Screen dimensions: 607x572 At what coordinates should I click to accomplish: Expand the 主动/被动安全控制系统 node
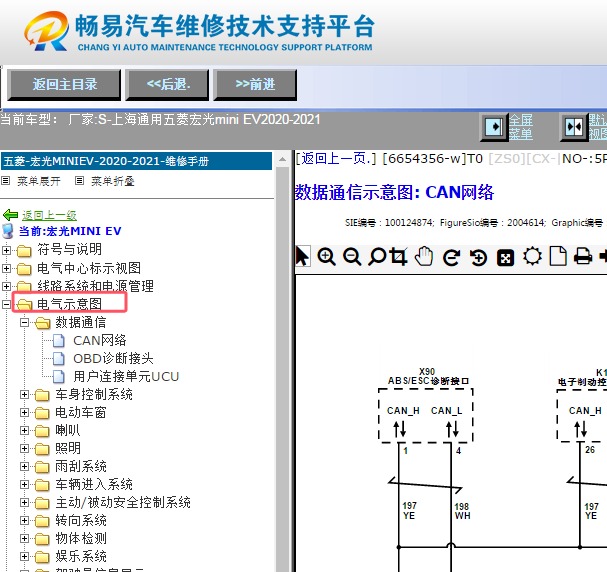[x=24, y=502]
